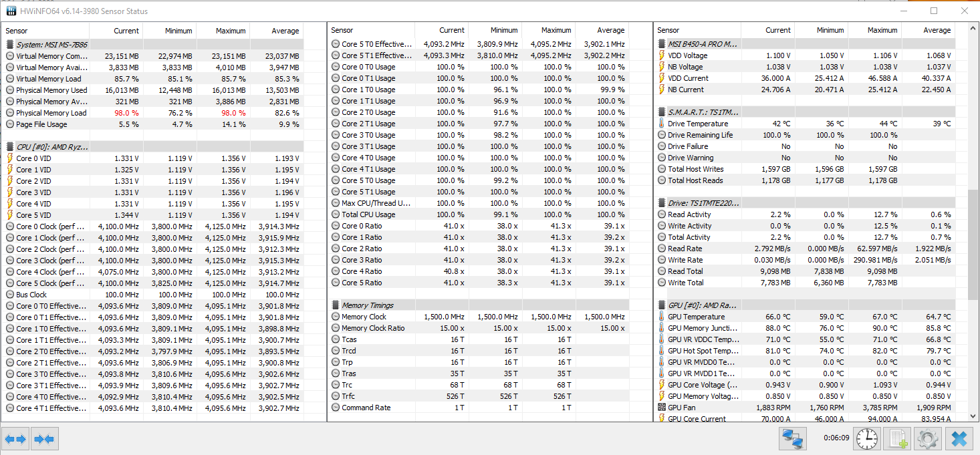The width and height of the screenshot is (980, 455).
Task: Click the thermometer icon beside GPU Hot Spot Temp
Action: pos(662,351)
